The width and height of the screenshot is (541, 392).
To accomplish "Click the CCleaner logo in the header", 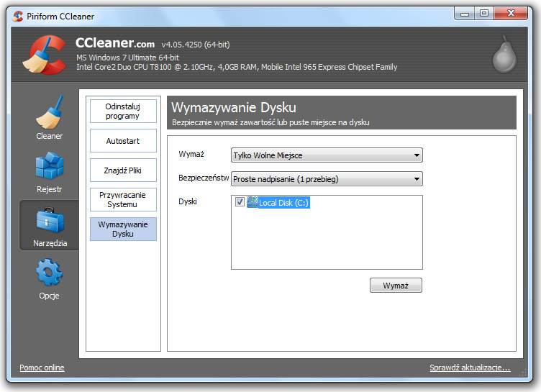I will (x=45, y=55).
